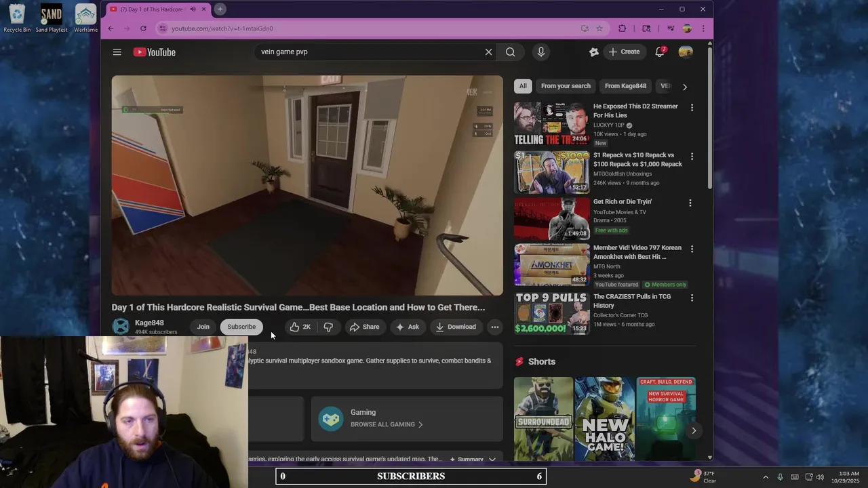The image size is (868, 488).
Task: Download the video with Download button
Action: [x=456, y=327]
